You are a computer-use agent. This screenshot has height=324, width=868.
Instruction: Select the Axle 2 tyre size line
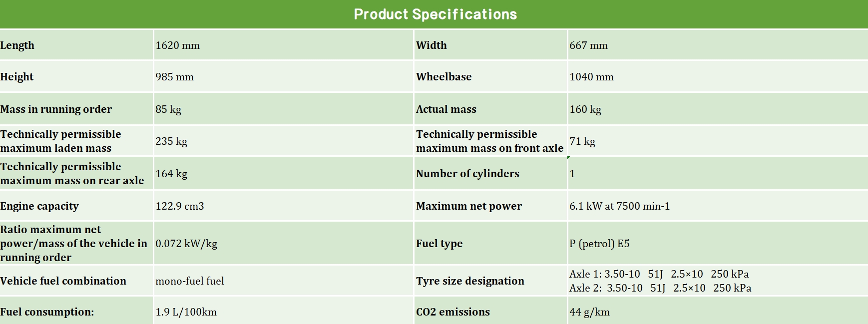tap(660, 288)
